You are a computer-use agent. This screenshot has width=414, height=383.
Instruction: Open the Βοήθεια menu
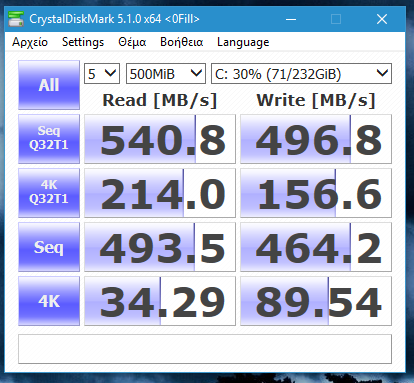click(181, 42)
